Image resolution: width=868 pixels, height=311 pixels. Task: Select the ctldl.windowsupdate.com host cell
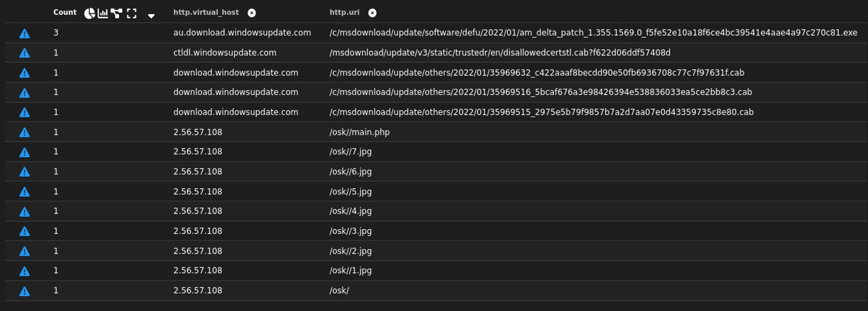(225, 53)
